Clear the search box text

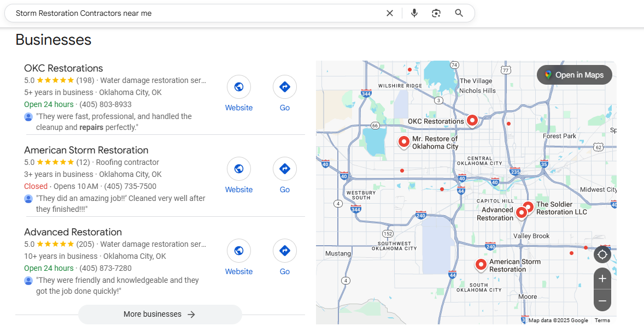(389, 13)
